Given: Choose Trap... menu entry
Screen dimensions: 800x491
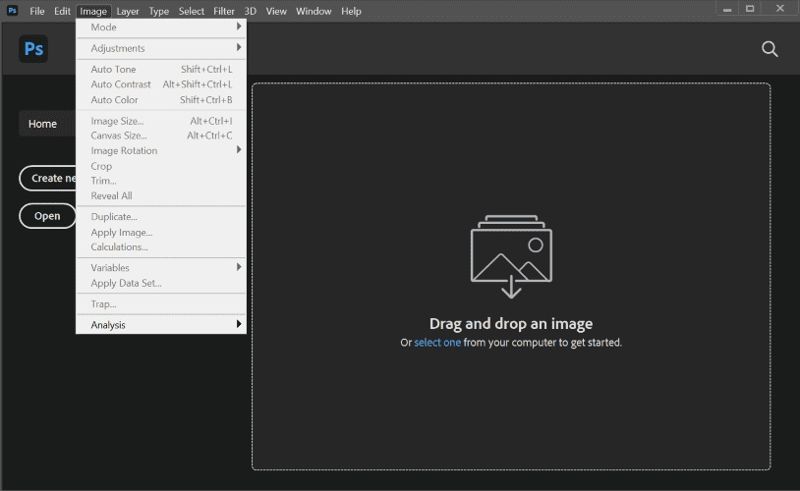Looking at the screenshot, I should point(161,304).
